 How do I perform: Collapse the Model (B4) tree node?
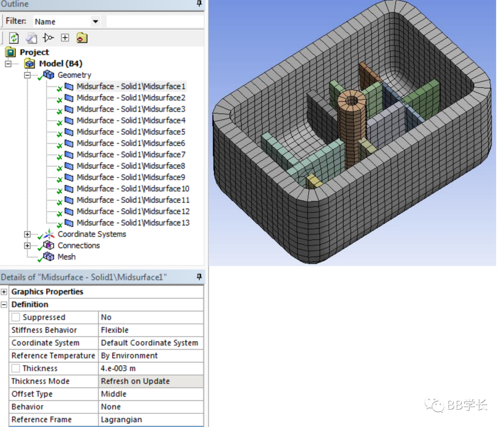coord(8,63)
